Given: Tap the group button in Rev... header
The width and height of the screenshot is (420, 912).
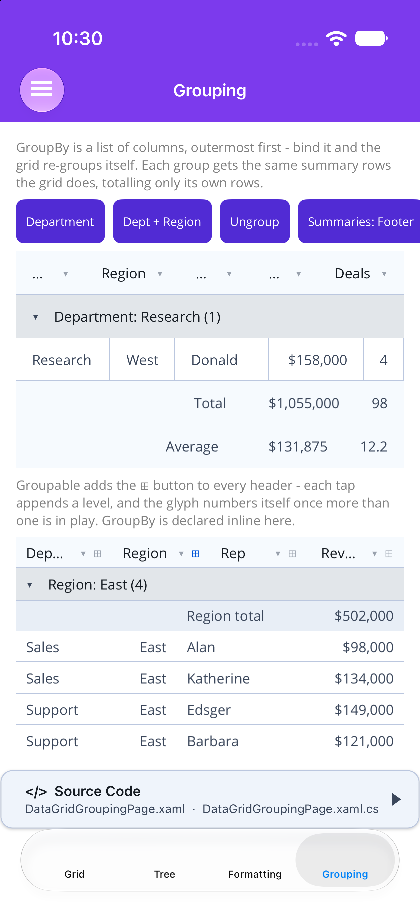Looking at the screenshot, I should 389,554.
